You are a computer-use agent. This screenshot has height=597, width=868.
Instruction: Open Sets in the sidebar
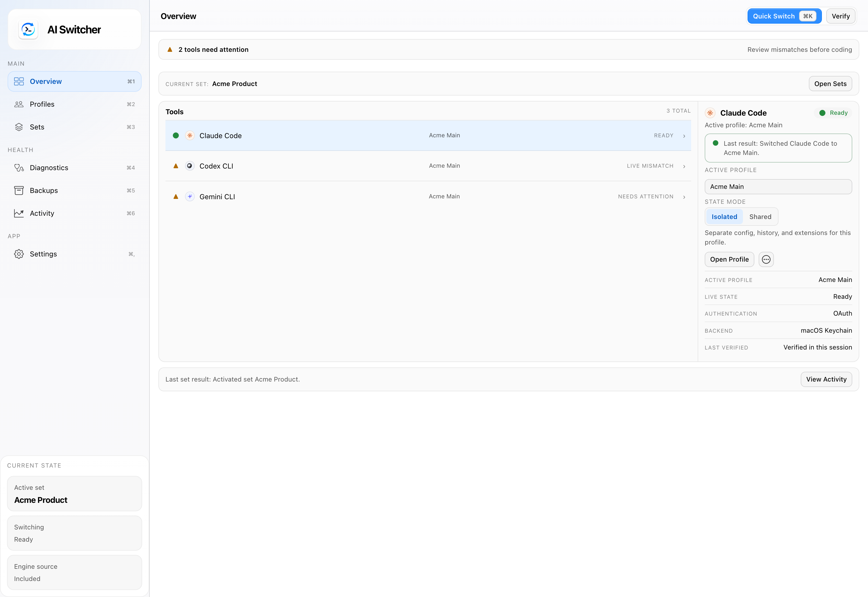tap(74, 127)
